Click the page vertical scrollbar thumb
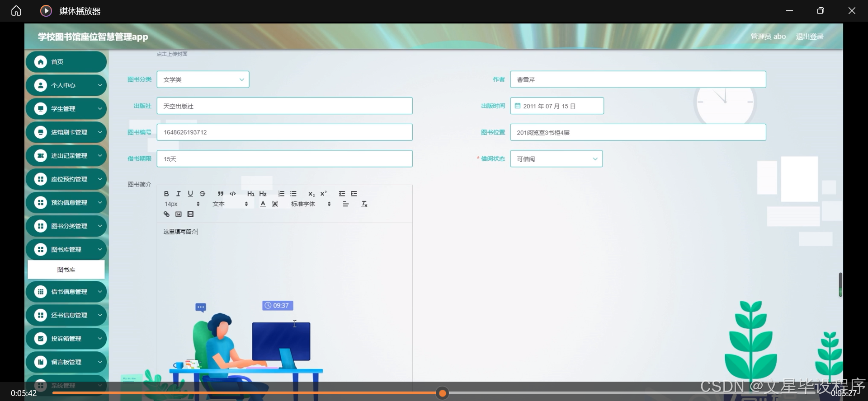The height and width of the screenshot is (401, 868). 840,284
